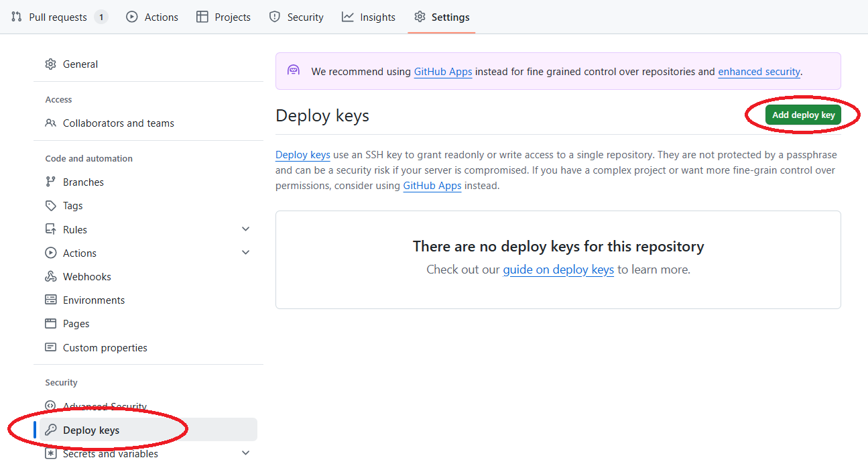This screenshot has width=868, height=470.
Task: Click the General settings gear icon
Action: pos(51,64)
